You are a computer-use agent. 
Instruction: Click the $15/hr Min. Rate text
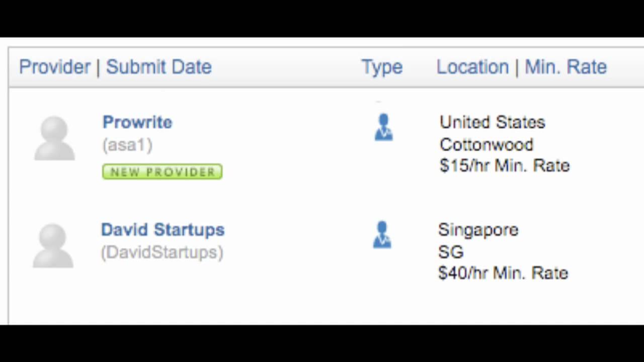[x=504, y=166]
